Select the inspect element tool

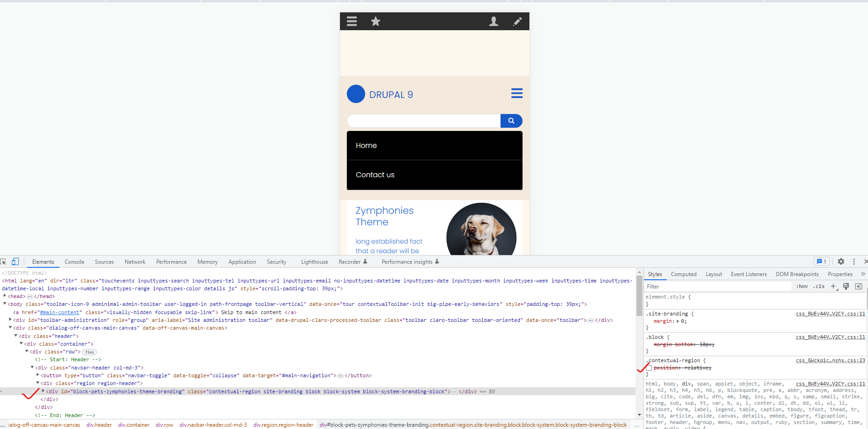coord(4,261)
